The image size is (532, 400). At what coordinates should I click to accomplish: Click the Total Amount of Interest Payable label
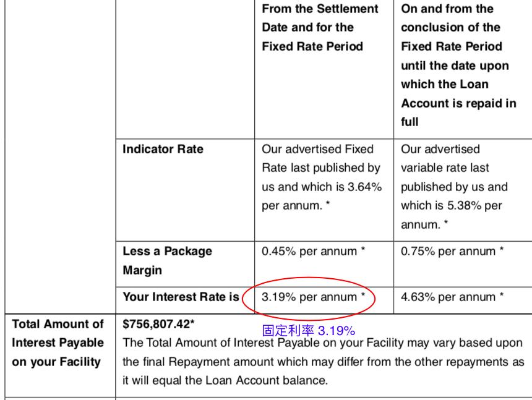coord(58,343)
